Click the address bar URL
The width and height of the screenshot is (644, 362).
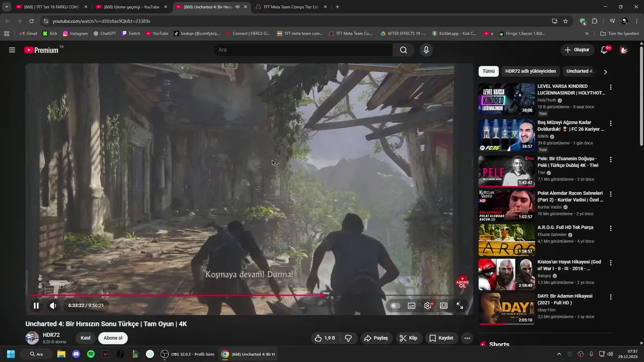click(x=101, y=21)
